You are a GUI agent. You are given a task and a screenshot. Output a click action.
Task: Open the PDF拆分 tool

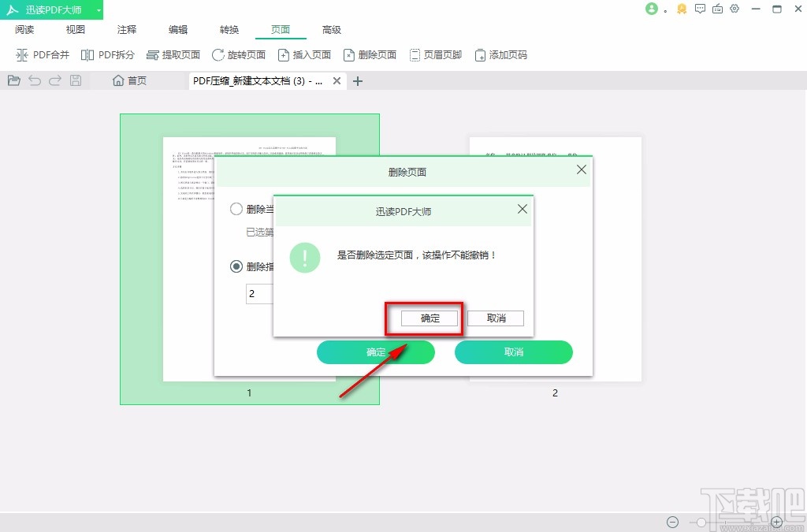tap(110, 54)
